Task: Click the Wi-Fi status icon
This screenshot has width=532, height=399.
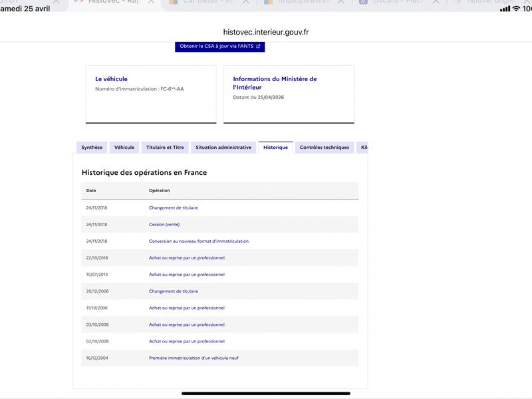Action: point(516,9)
